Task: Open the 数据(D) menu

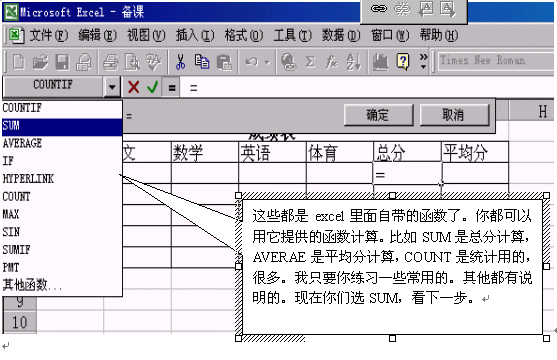Action: (341, 35)
